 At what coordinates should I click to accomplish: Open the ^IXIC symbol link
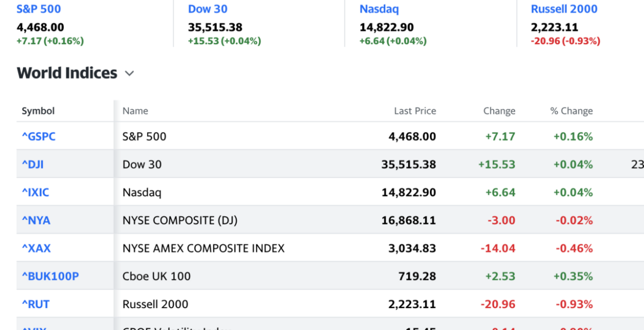(x=35, y=193)
